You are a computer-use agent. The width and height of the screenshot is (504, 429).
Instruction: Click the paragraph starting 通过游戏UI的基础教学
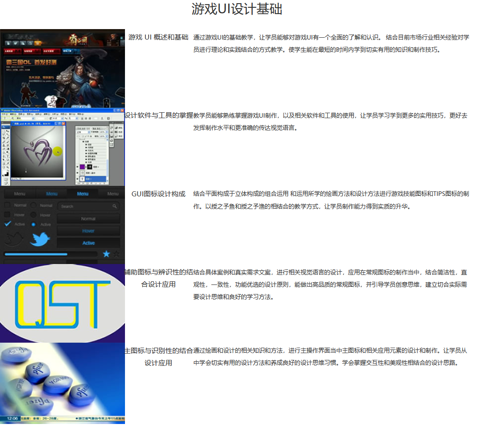pyautogui.click(x=331, y=43)
